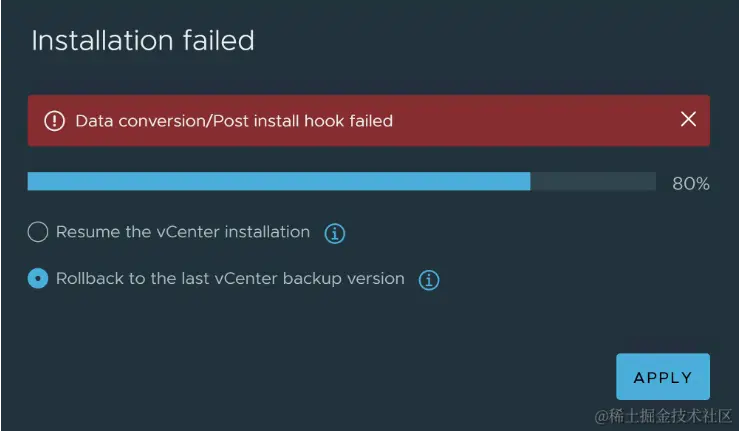The image size is (740, 432).
Task: Open info icon beside Resume vCenter installation
Action: (335, 234)
